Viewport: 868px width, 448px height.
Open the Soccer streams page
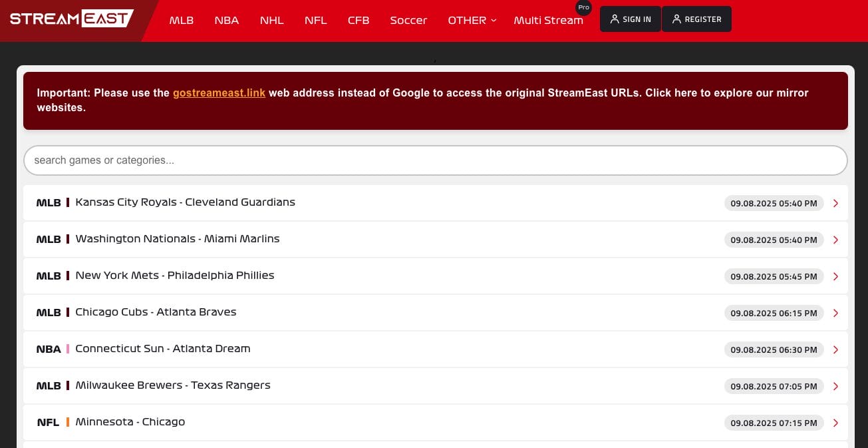click(x=408, y=20)
